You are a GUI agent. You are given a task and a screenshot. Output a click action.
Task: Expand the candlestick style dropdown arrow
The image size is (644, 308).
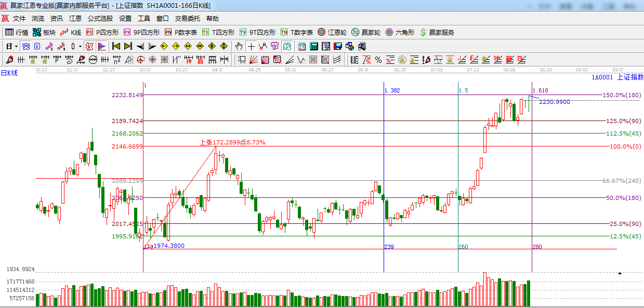(x=80, y=46)
